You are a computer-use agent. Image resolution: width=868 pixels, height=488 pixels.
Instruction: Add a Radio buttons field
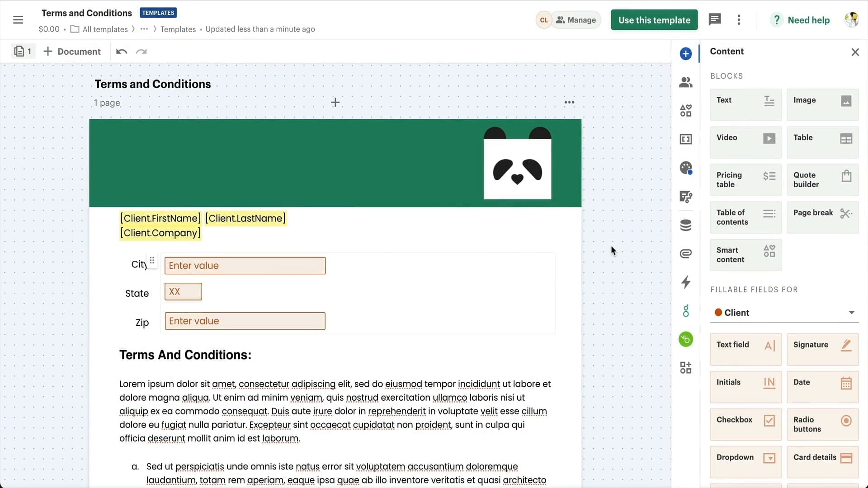(x=822, y=425)
